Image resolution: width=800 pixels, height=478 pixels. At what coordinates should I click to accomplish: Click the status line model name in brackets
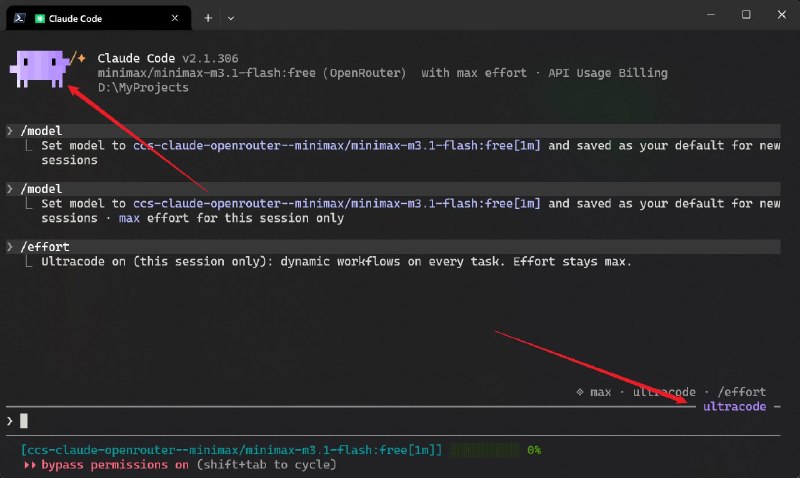click(231, 450)
